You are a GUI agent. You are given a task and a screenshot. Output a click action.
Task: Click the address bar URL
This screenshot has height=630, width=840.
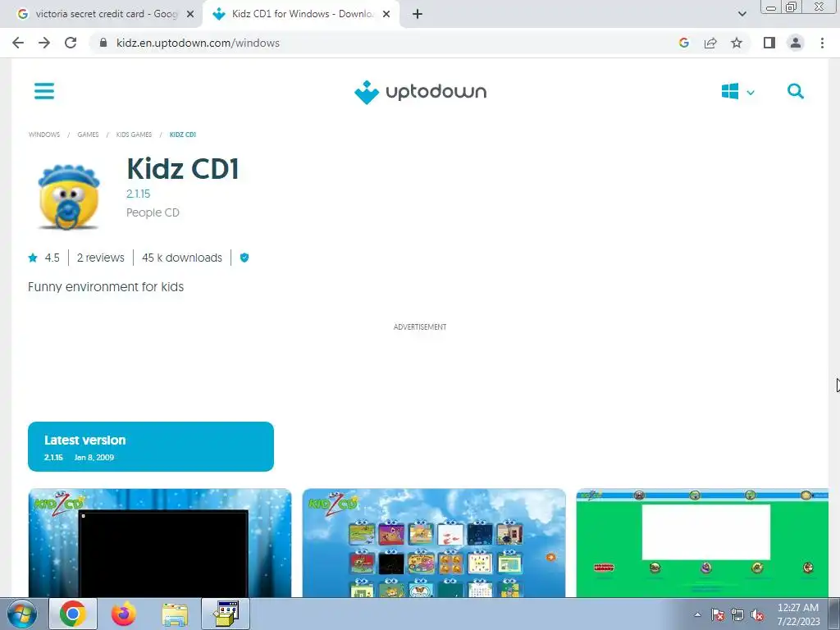point(198,43)
